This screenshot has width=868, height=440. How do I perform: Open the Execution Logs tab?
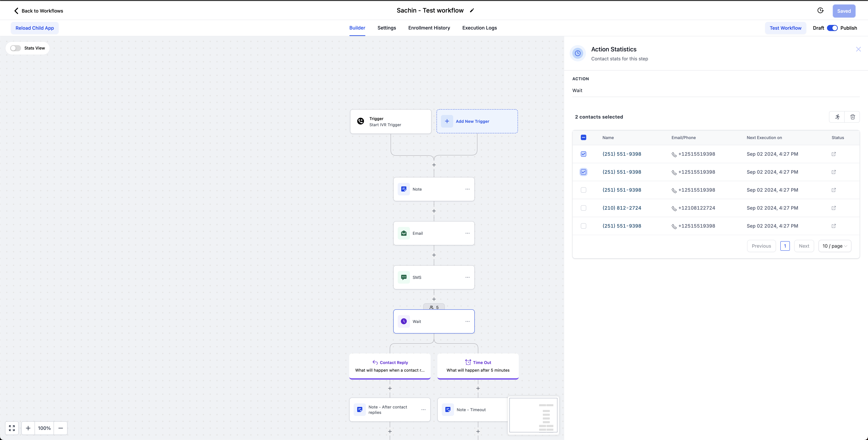click(x=479, y=28)
